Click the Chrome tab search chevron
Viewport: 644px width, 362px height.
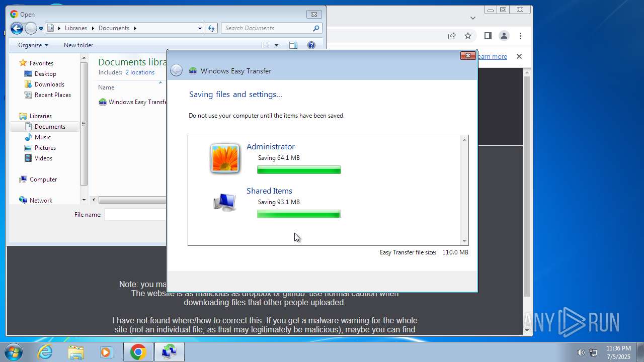click(472, 18)
